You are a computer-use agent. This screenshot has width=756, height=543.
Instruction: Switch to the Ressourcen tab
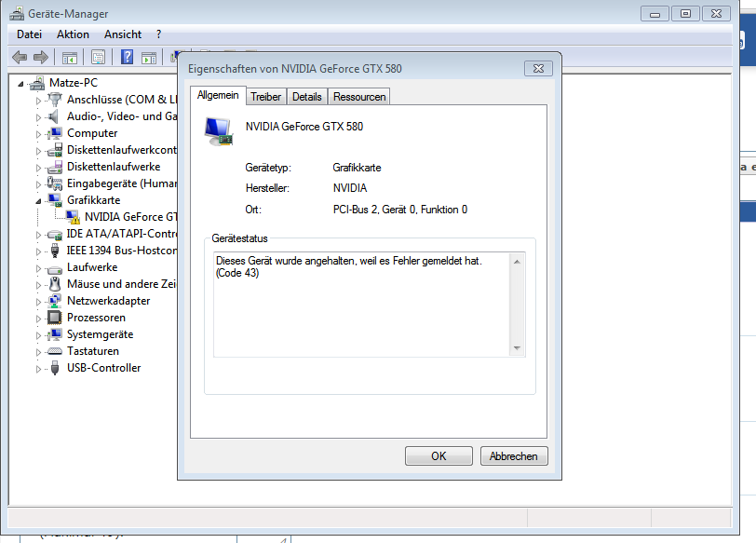(x=359, y=97)
